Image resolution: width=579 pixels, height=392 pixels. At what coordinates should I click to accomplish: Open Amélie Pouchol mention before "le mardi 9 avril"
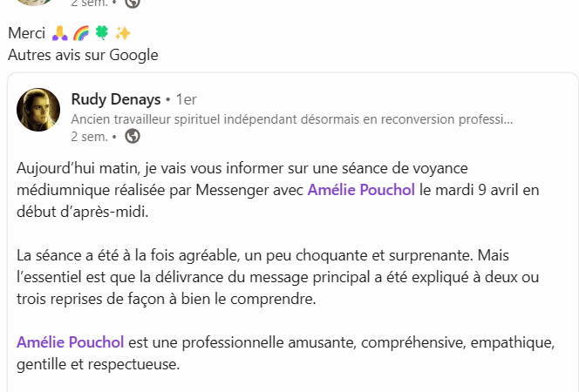point(361,189)
